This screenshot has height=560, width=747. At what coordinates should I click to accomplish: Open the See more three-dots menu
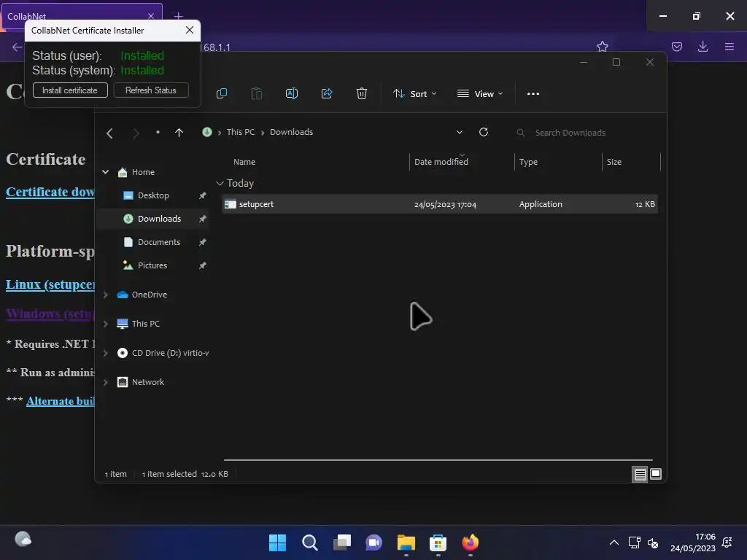click(533, 94)
